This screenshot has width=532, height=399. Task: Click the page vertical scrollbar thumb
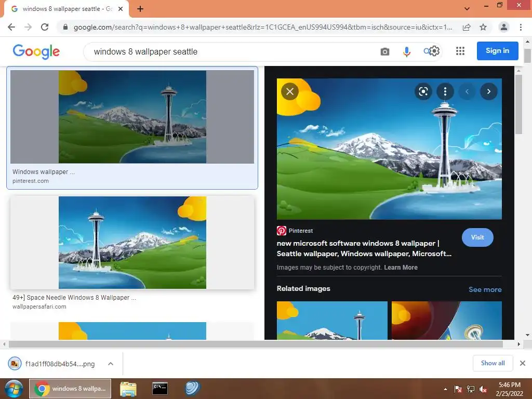coord(527,56)
